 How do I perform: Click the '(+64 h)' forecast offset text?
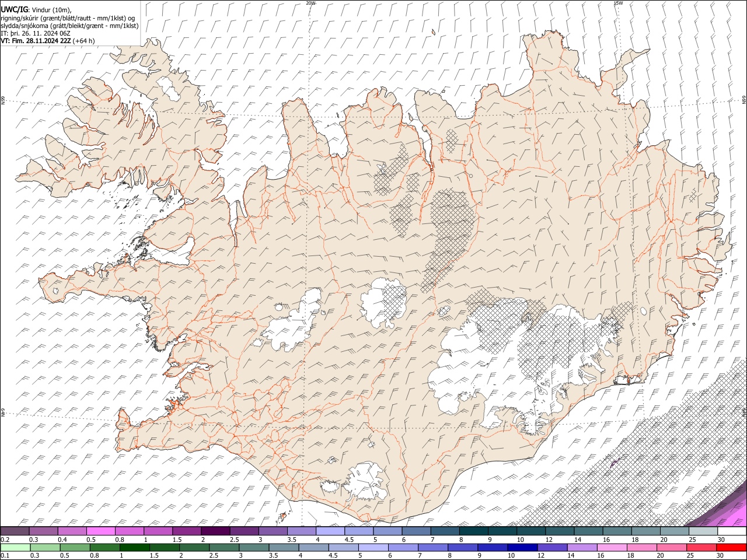pyautogui.click(x=84, y=41)
